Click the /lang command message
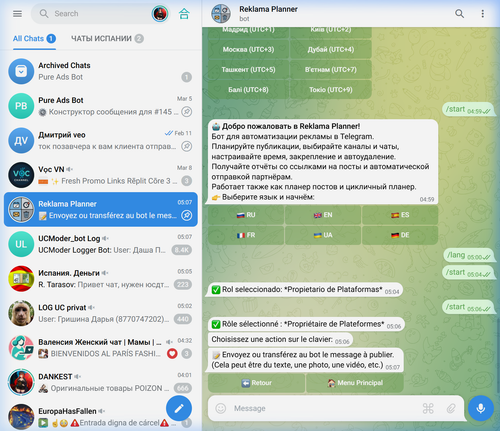Viewport: 500px width, 431px height. [x=468, y=255]
